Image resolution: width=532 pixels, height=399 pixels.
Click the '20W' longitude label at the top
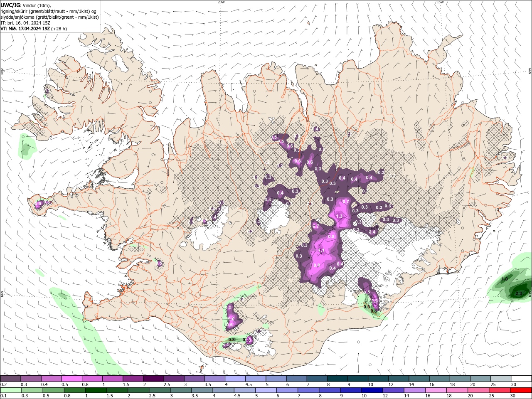[x=221, y=2]
